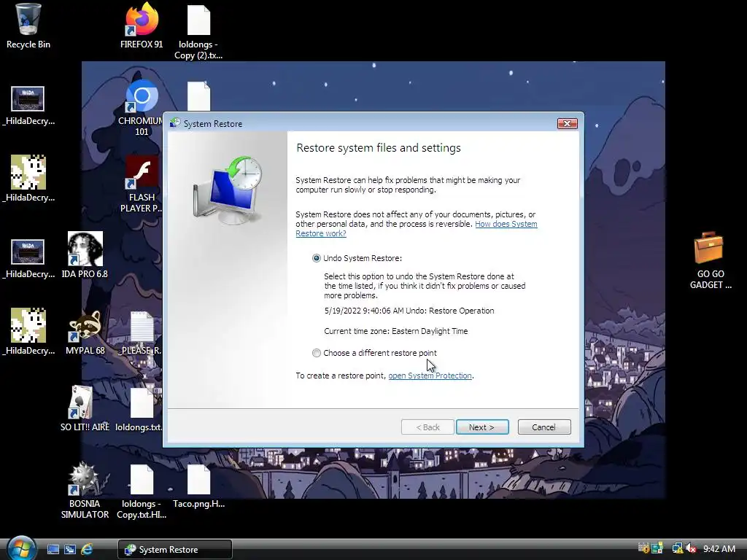The height and width of the screenshot is (560, 747).
Task: Click the greyed-out Back button
Action: [x=427, y=427]
